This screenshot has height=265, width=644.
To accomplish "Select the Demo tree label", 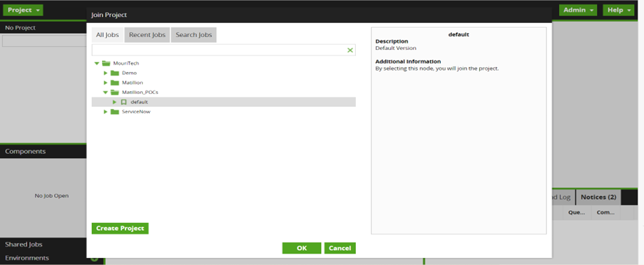I will point(129,73).
